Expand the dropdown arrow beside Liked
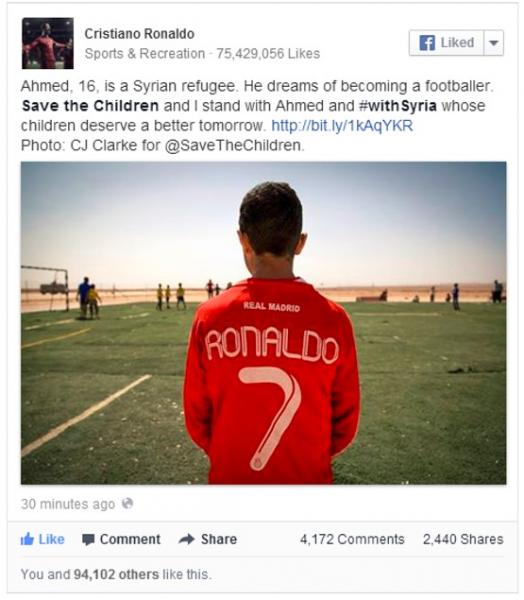 pos(494,42)
